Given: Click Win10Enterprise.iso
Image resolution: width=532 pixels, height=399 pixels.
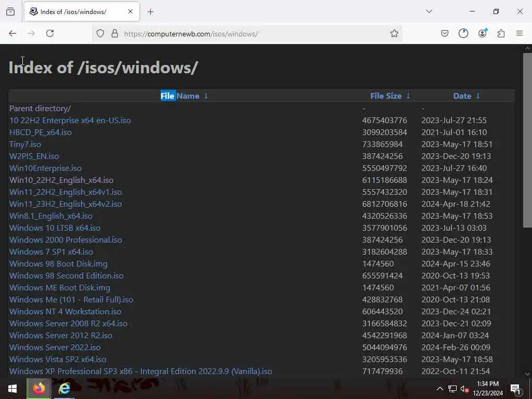Looking at the screenshot, I should tap(46, 168).
